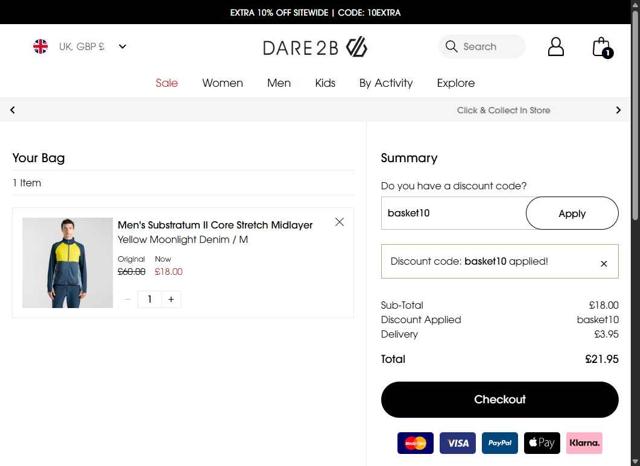Proceed to Checkout
The height and width of the screenshot is (466, 640).
pos(500,399)
